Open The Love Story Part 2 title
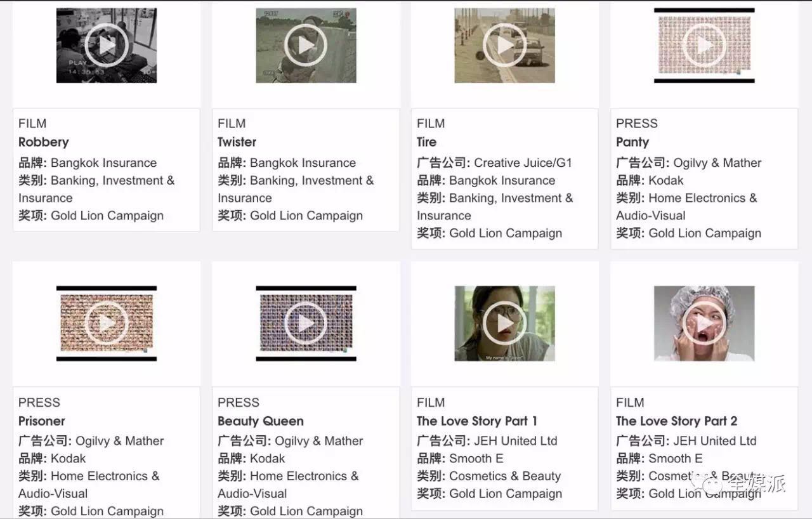The height and width of the screenshot is (519, 812). point(677,421)
